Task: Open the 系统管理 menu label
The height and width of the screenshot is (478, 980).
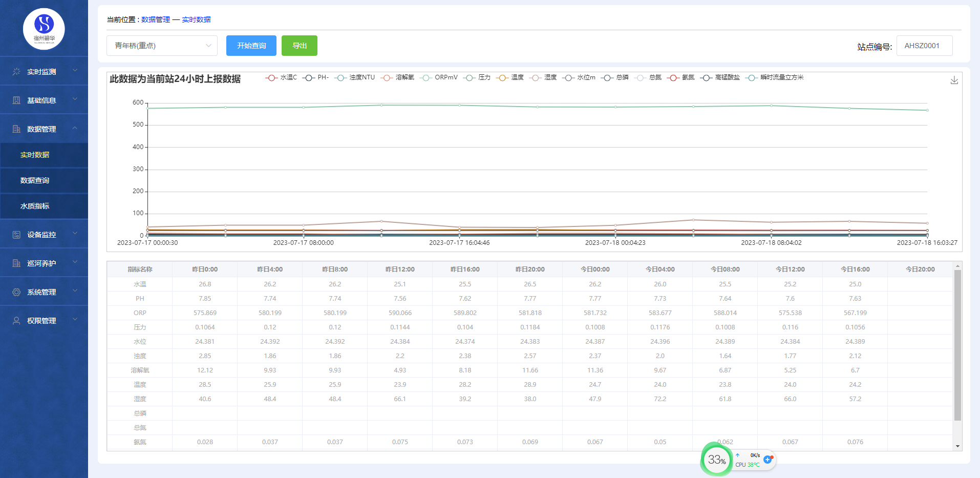Action: tap(41, 292)
